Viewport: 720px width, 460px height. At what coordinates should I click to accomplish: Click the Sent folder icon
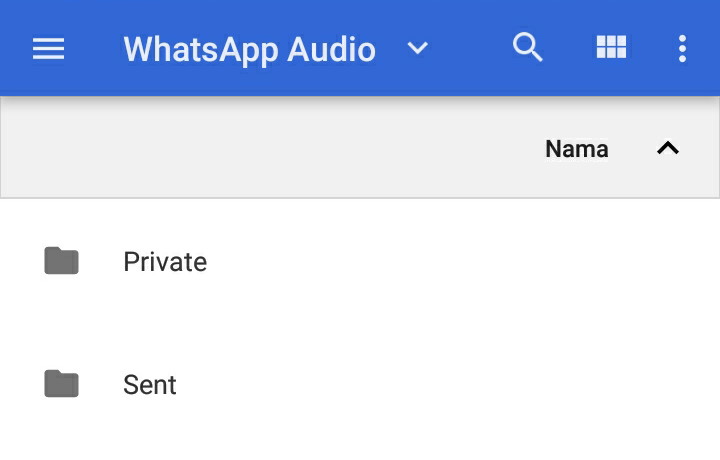click(61, 384)
